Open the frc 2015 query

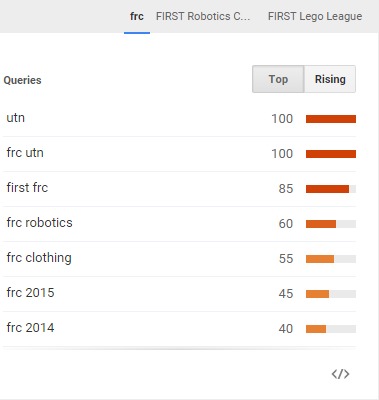(x=30, y=293)
